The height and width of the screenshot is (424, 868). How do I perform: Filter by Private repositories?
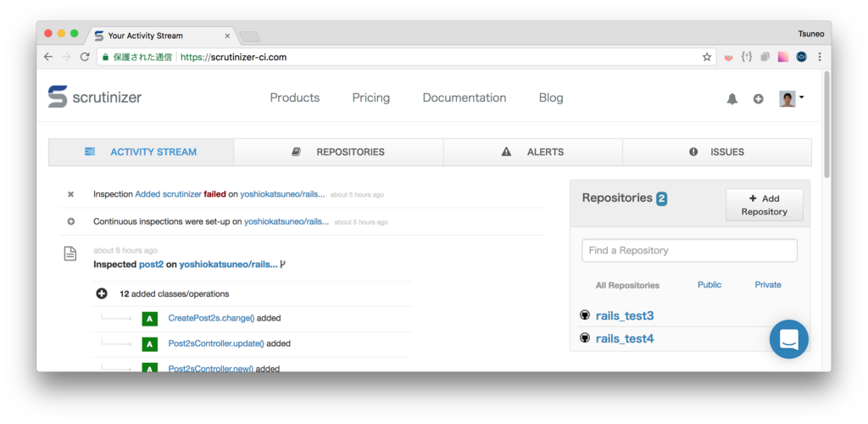click(x=768, y=285)
